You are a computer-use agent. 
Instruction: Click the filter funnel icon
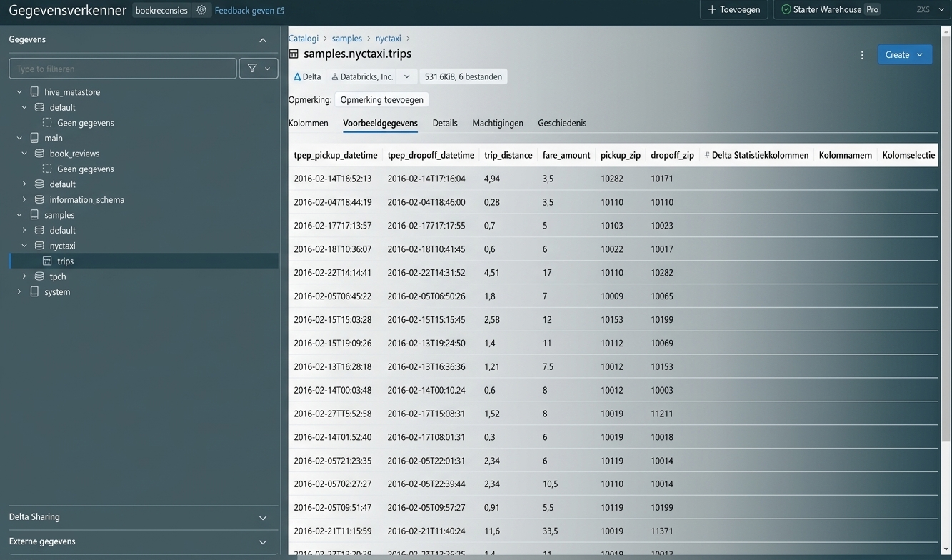[x=252, y=69]
